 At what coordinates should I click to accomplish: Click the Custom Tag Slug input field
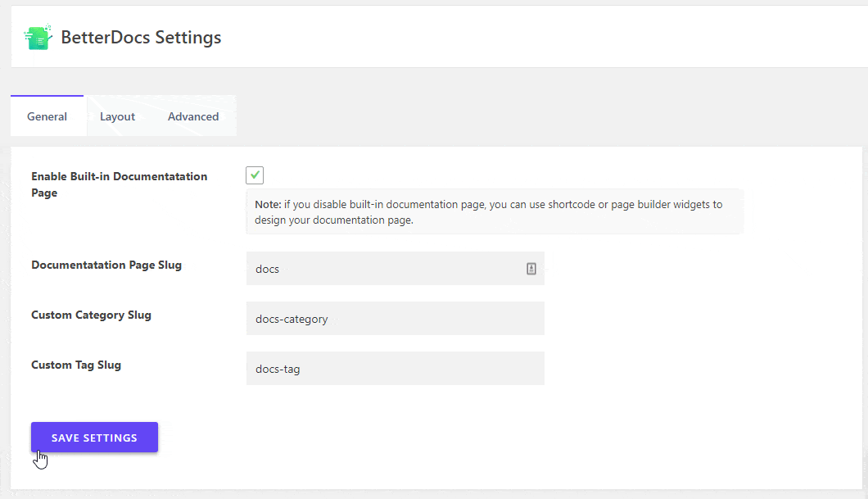click(x=396, y=368)
